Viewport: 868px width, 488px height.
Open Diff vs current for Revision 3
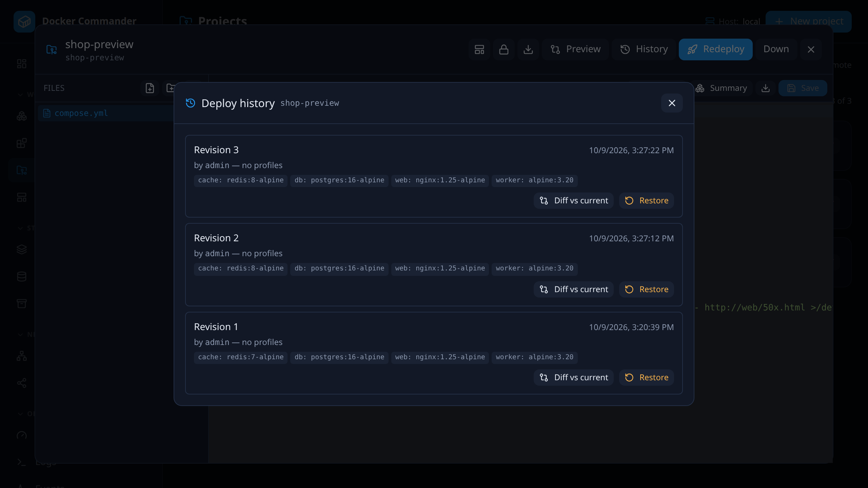(573, 201)
